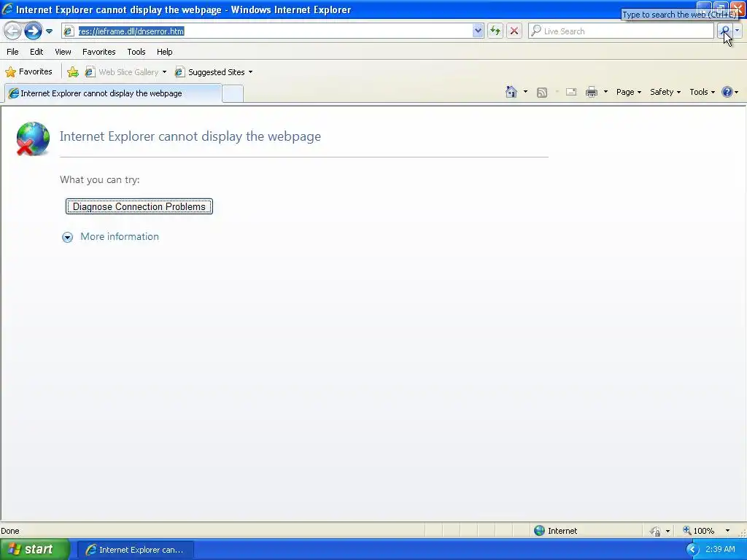Expand the More information arrow icon
Viewport: 747px width, 560px height.
pos(68,237)
